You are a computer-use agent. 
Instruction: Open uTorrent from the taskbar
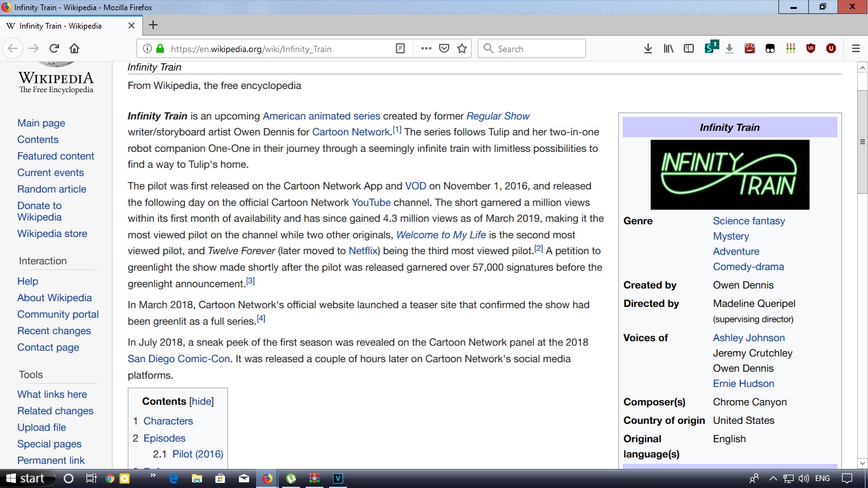[292, 478]
